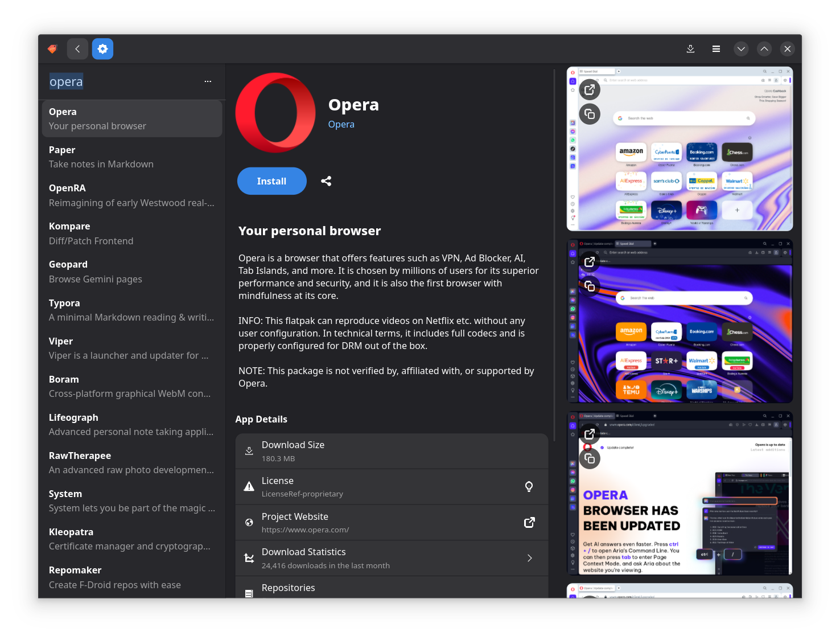Copy the light speed dial screenshot
Screen dimensions: 840x640
[590, 114]
